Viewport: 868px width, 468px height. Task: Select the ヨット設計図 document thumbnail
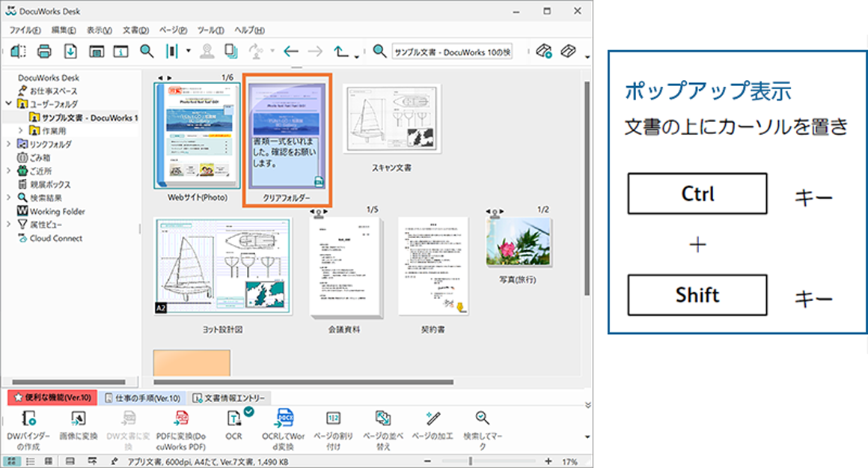[x=223, y=267]
